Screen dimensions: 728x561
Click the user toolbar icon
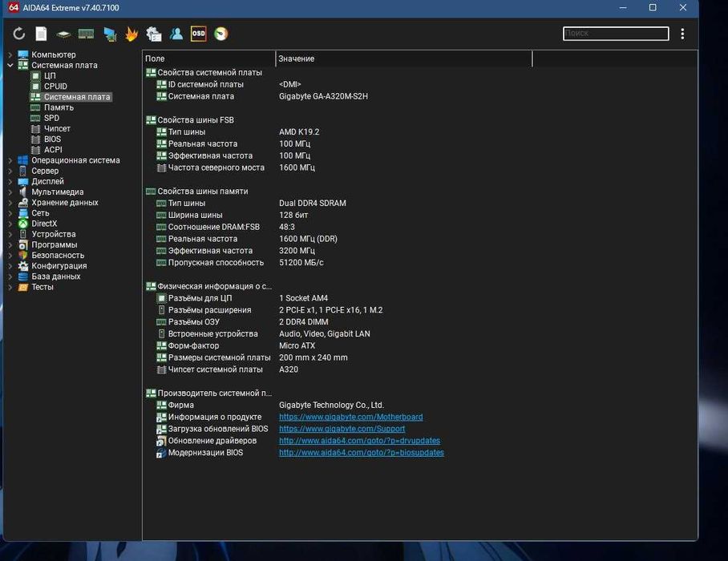[x=176, y=34]
